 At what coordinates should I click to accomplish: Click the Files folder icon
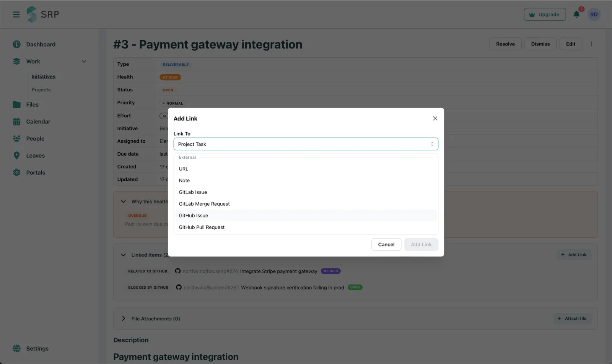point(16,104)
